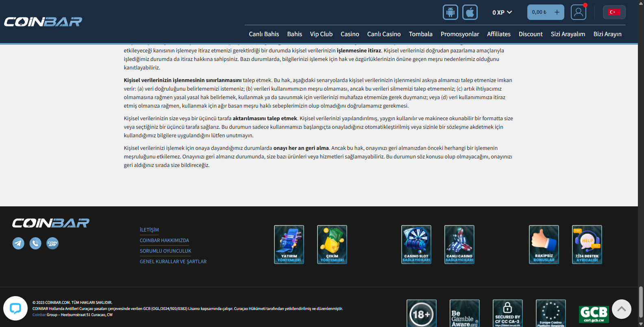The width and height of the screenshot is (644, 327).
Task: Open SORUMLU OYUNCULUK link
Action: 165,251
